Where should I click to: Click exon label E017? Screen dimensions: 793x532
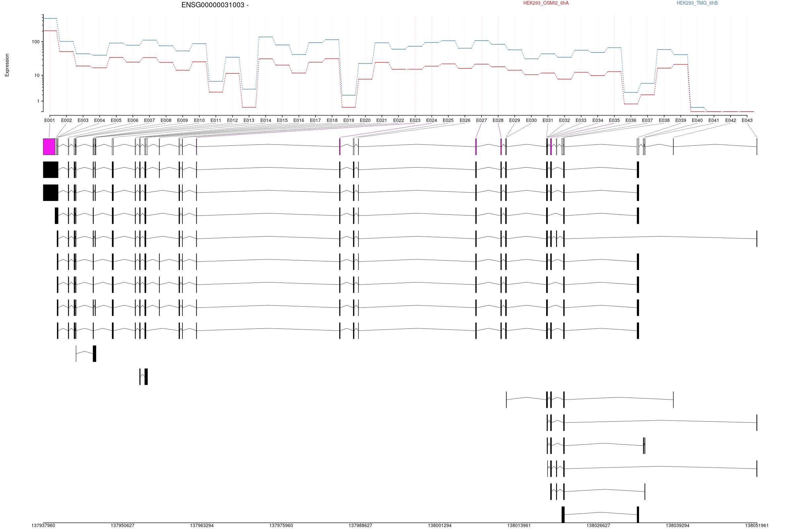[x=315, y=121]
